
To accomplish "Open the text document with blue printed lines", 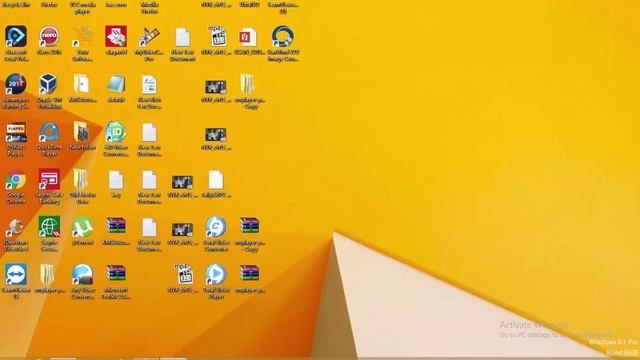I will [149, 84].
